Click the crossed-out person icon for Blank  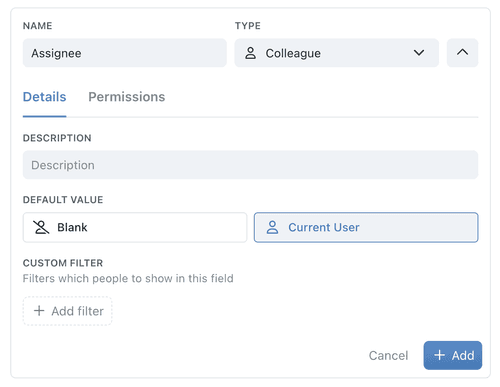coord(41,227)
